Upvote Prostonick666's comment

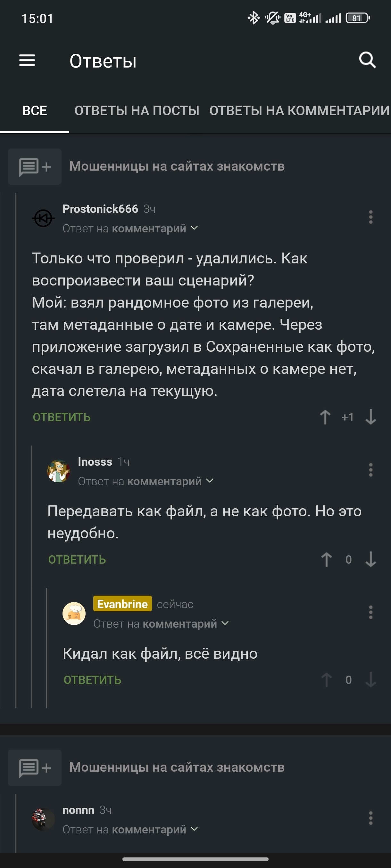pyautogui.click(x=325, y=417)
